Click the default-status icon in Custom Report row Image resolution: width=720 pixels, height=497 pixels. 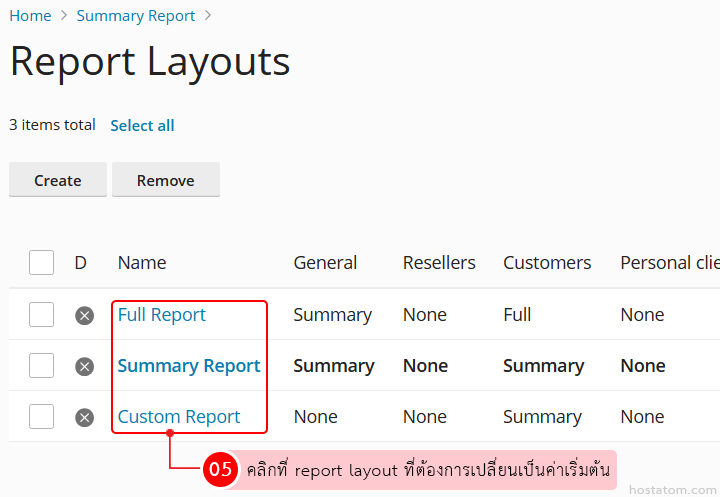pos(85,417)
